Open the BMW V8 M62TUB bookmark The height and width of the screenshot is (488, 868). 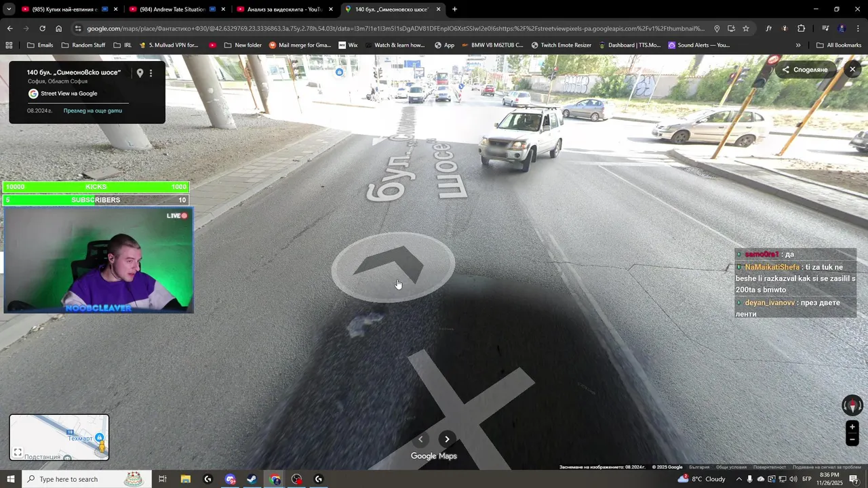(492, 45)
